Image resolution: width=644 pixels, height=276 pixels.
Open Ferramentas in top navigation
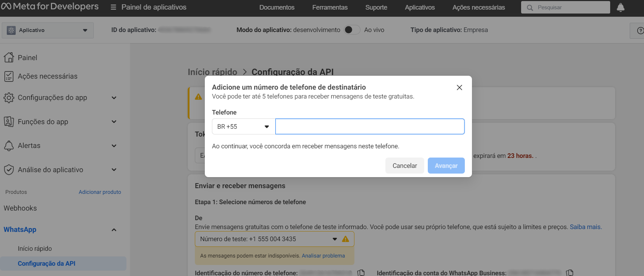pyautogui.click(x=330, y=7)
